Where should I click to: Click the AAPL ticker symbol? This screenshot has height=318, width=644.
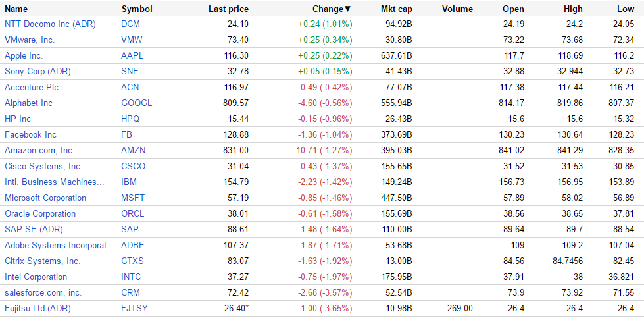pyautogui.click(x=132, y=55)
